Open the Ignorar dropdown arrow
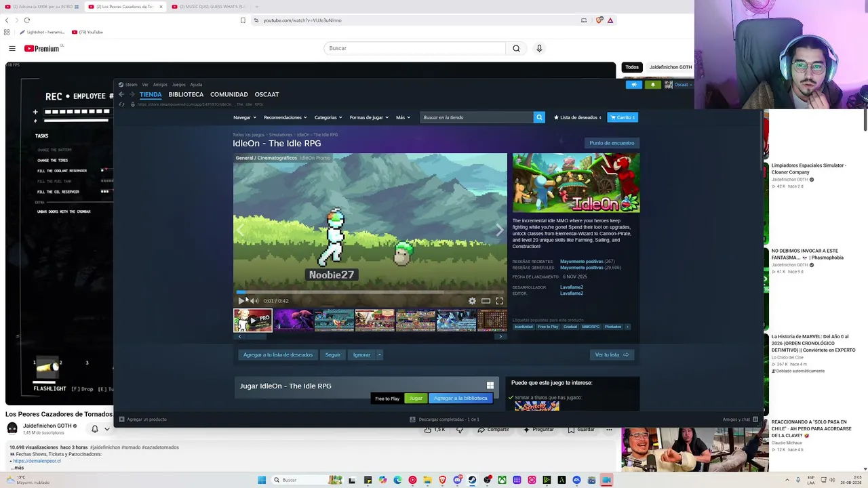 tap(379, 354)
